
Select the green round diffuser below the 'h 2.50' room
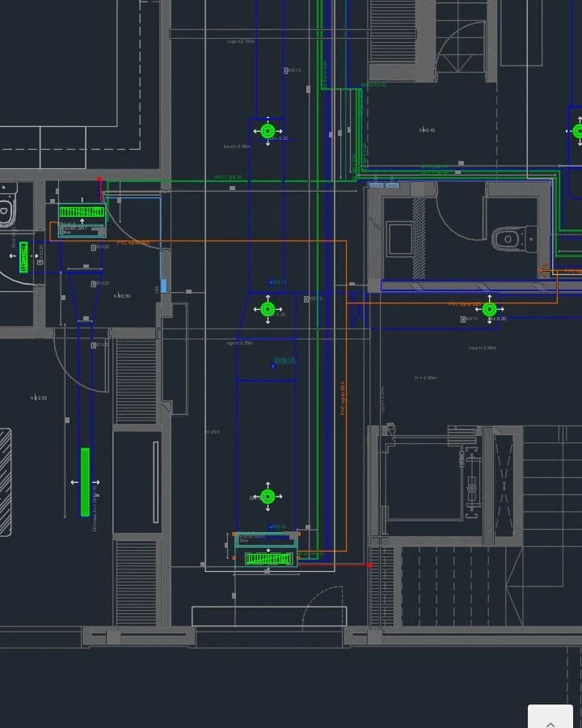coord(268,309)
